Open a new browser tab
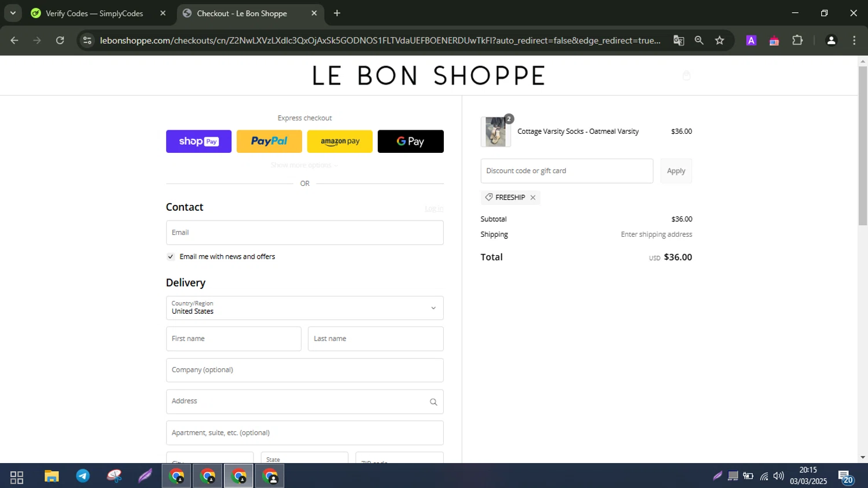This screenshot has height=488, width=868. (337, 13)
